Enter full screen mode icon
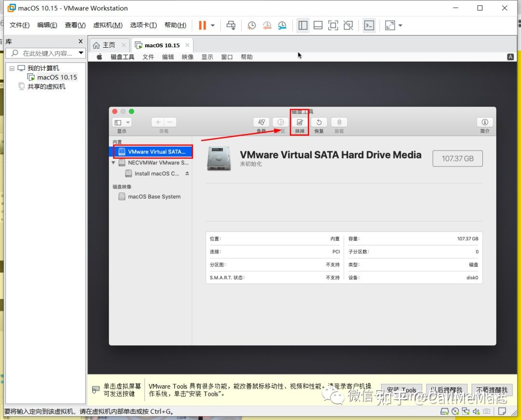Screen dimensions: 521x420 point(333,25)
